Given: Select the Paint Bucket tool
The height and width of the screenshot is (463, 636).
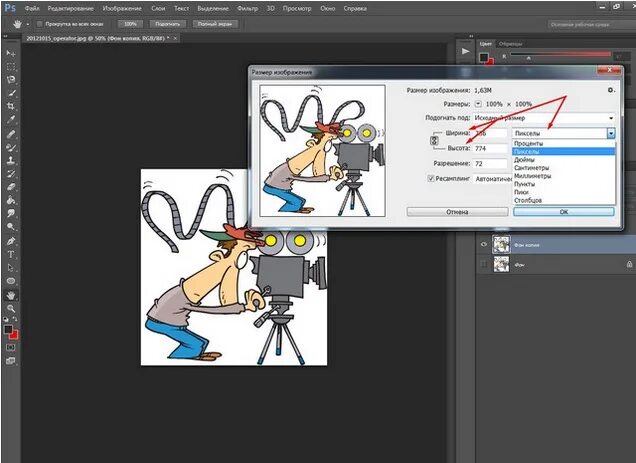Looking at the screenshot, I should (x=11, y=200).
